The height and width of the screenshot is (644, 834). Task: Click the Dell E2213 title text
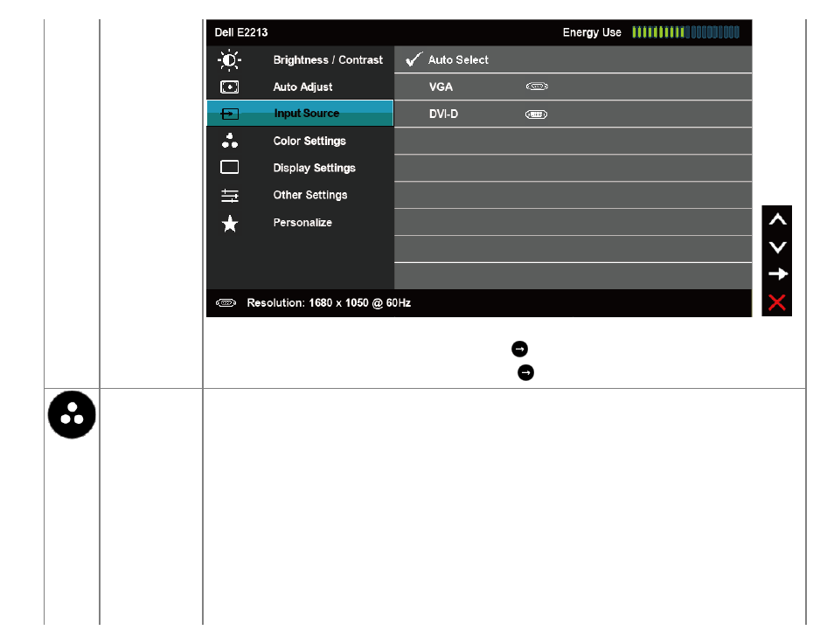(x=241, y=32)
